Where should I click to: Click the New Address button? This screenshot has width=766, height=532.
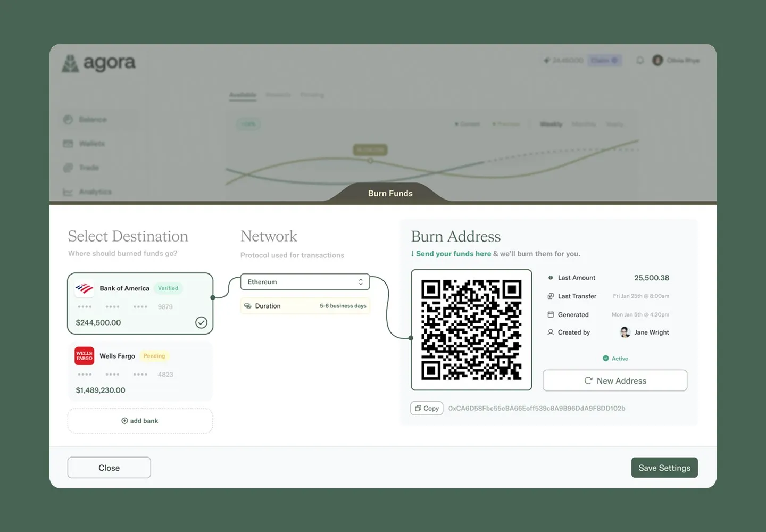point(615,381)
